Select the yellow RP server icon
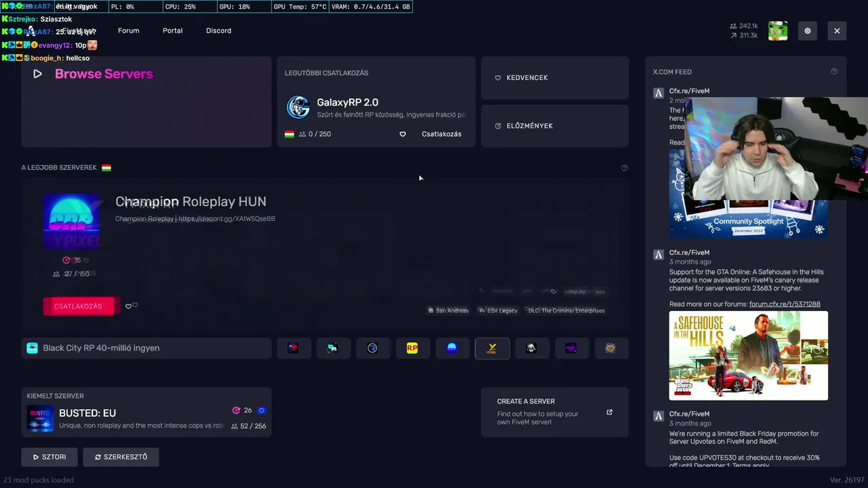The height and width of the screenshot is (488, 868). (x=412, y=348)
